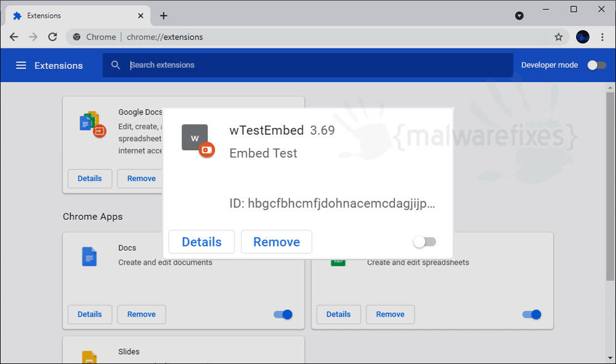Click the Extensions tab puzzle icon

point(17,16)
